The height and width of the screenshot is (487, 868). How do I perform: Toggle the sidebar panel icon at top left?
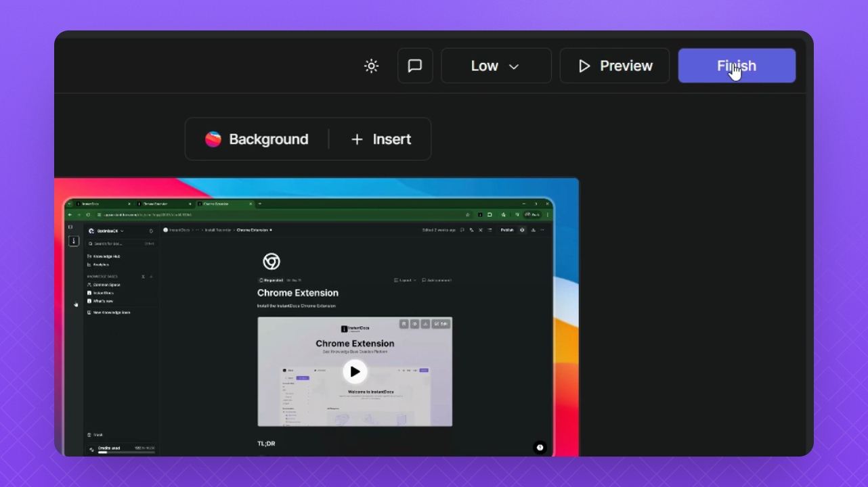click(x=70, y=227)
